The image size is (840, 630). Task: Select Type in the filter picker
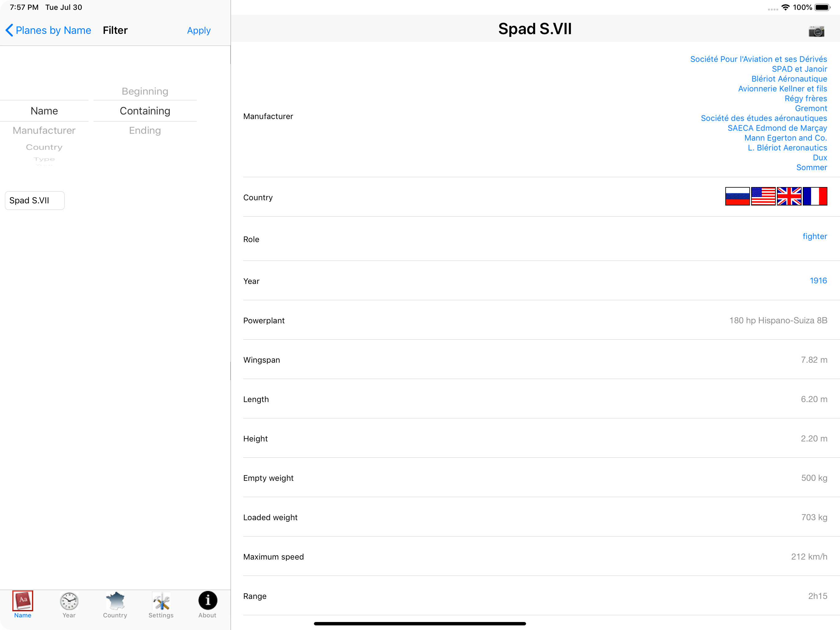(45, 159)
